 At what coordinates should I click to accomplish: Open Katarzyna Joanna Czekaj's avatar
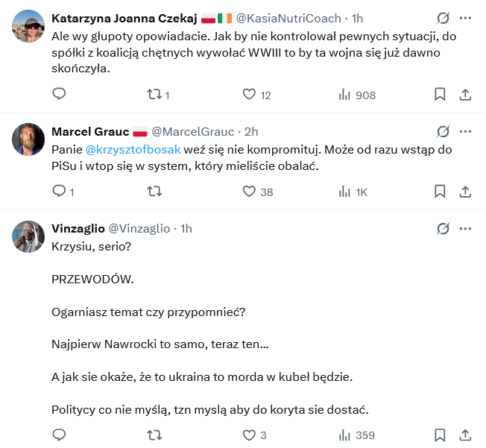[x=29, y=26]
